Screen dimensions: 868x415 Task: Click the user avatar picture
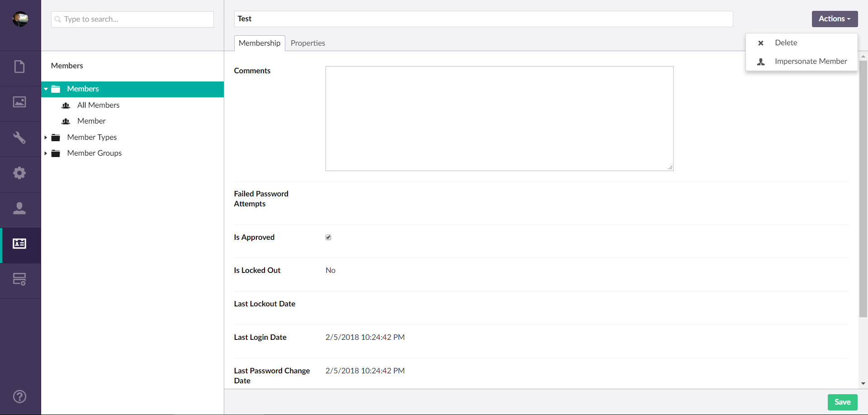(20, 19)
